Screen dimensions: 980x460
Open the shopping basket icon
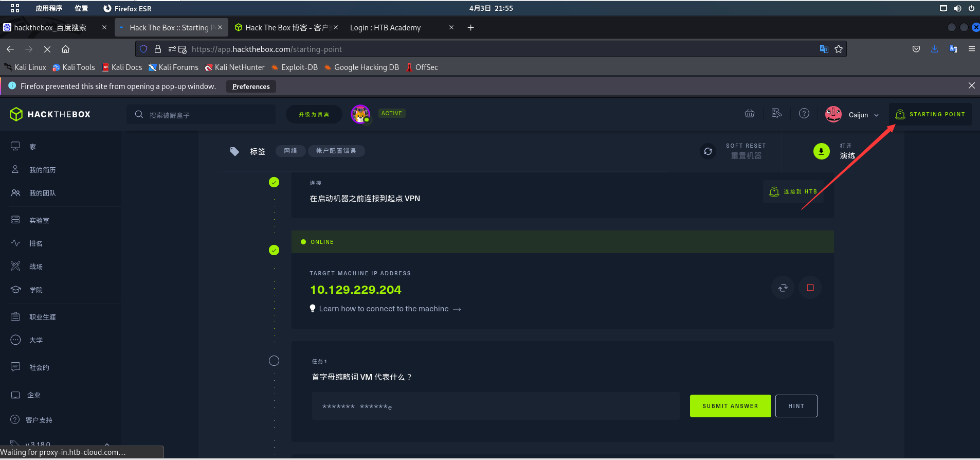point(750,113)
